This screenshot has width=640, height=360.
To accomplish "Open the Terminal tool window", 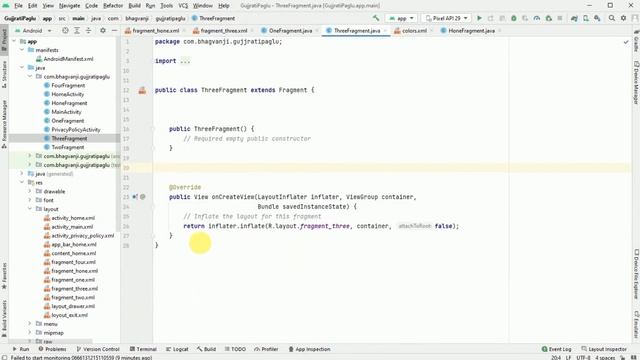I will tap(143, 349).
